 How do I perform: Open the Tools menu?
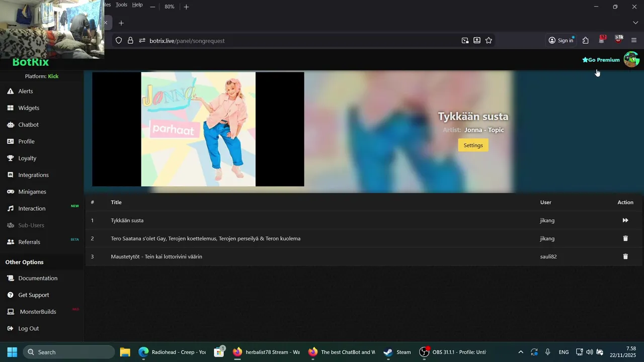pos(121,5)
